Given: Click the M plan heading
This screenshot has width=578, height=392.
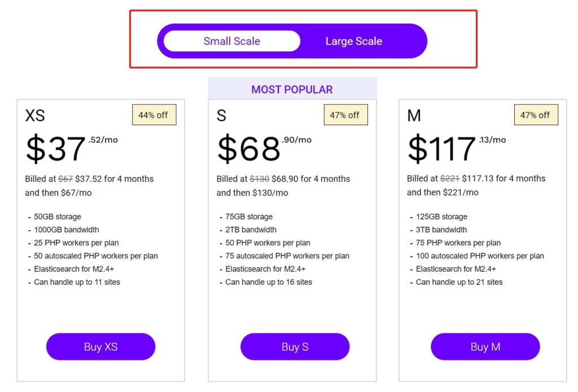Looking at the screenshot, I should [x=414, y=115].
